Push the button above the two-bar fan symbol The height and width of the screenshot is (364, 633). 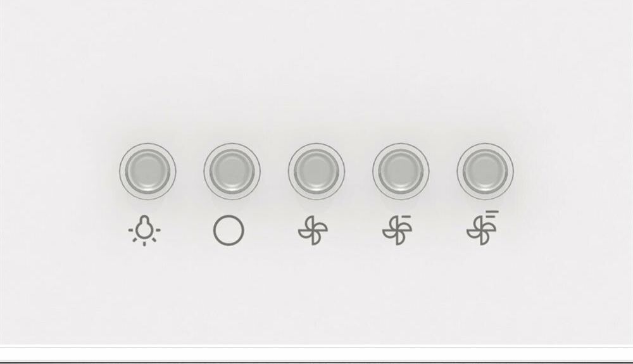click(x=401, y=172)
